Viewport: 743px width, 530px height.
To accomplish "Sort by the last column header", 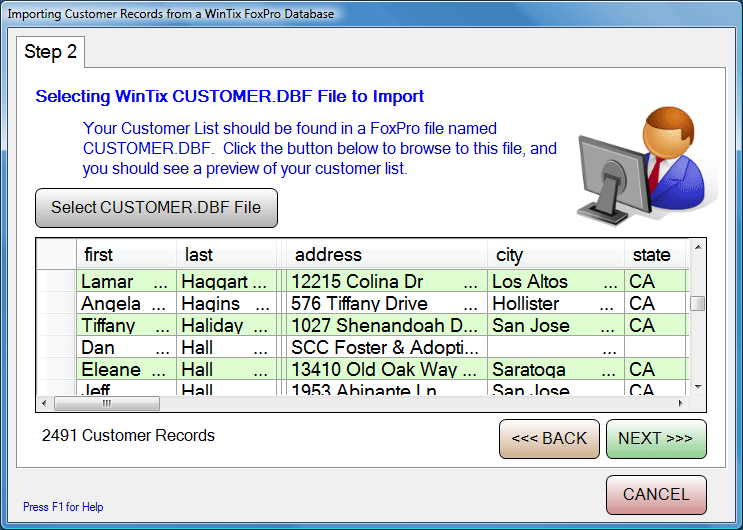I will (227, 255).
